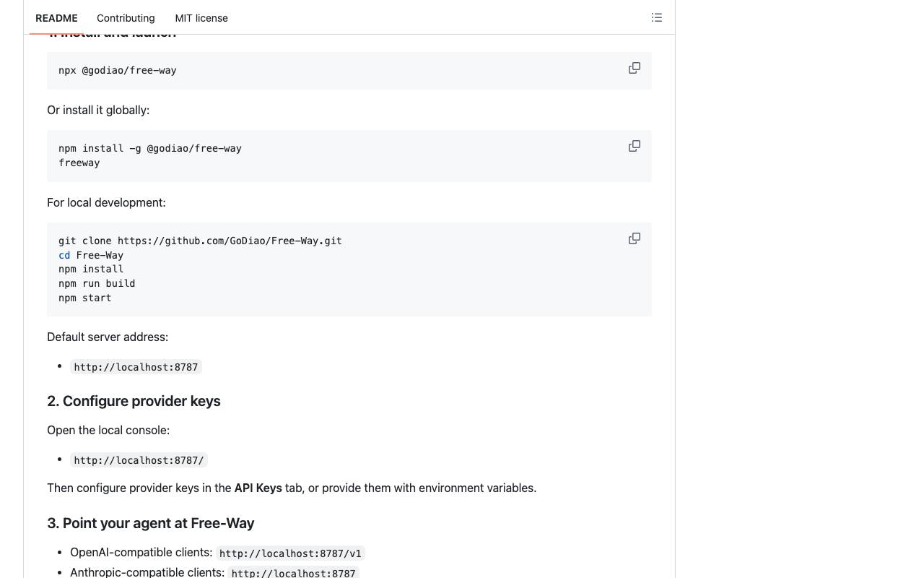Click the git clone Free-Way.git line
The height and width of the screenshot is (578, 924).
pyautogui.click(x=200, y=241)
